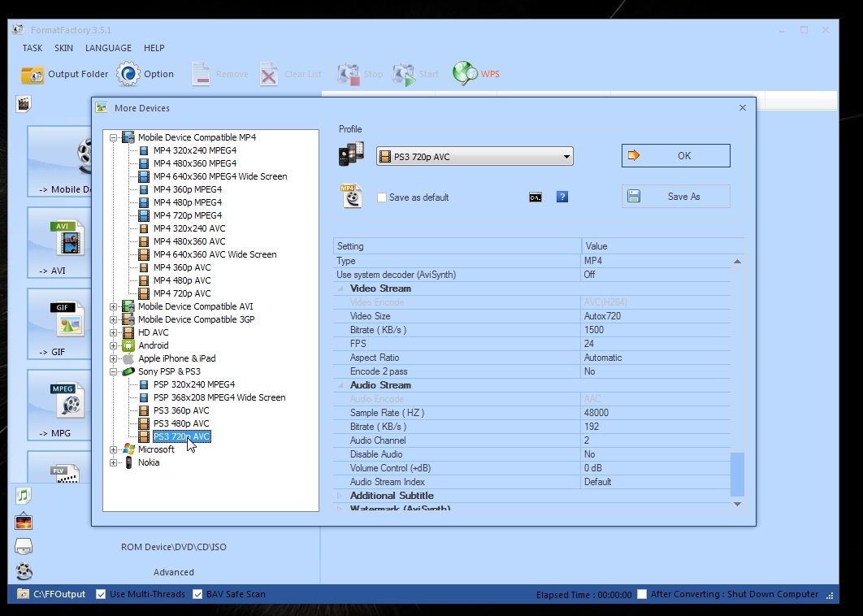Viewport: 863px width, 616px height.
Task: Collapse the Sony PSP & PS3 tree node
Action: click(x=113, y=371)
